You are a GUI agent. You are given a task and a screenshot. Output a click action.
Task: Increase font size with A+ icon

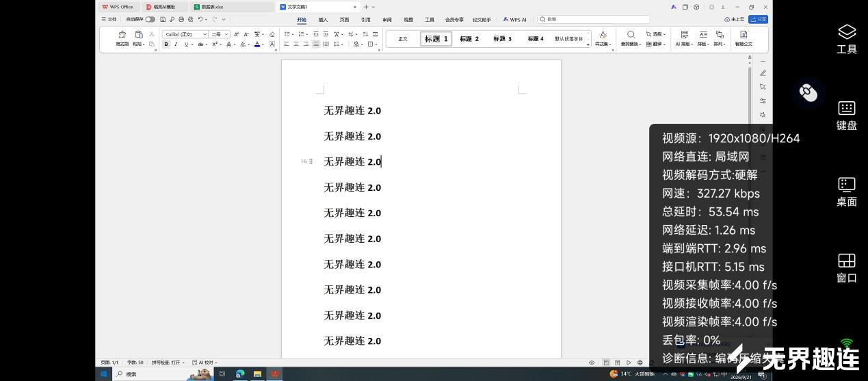(x=237, y=34)
